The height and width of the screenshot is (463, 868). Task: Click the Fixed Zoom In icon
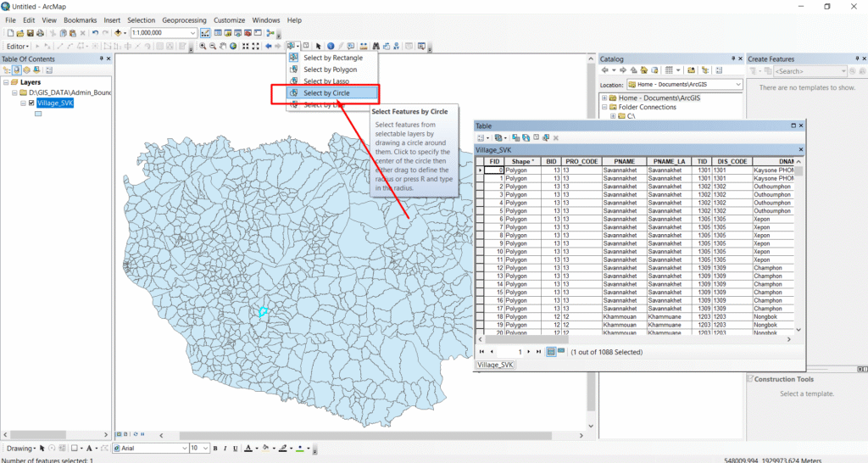point(245,47)
